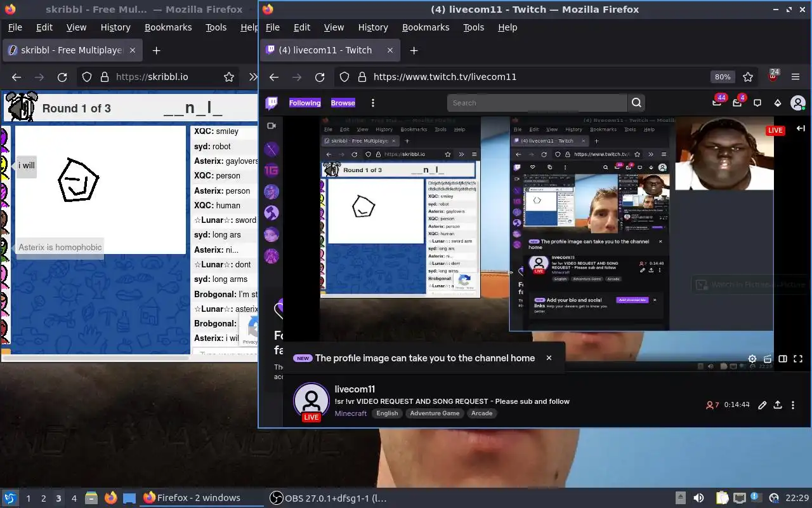Select the livecom11 - Twitch tab

click(x=331, y=50)
